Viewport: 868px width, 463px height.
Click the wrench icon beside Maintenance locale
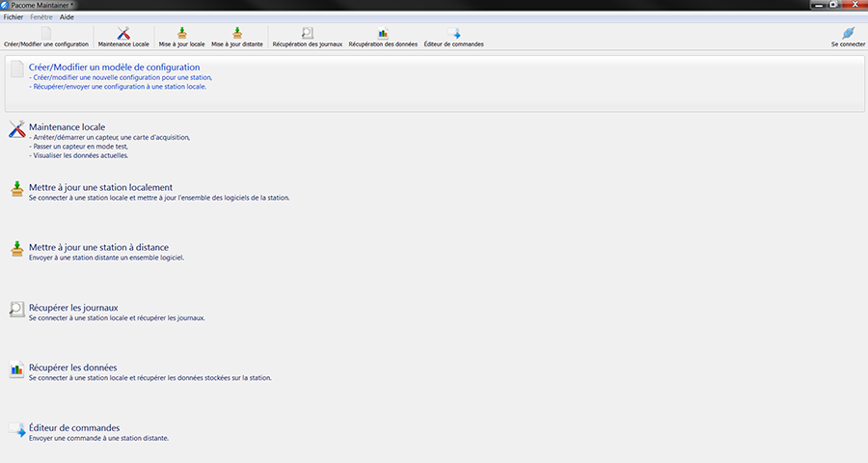[x=16, y=129]
